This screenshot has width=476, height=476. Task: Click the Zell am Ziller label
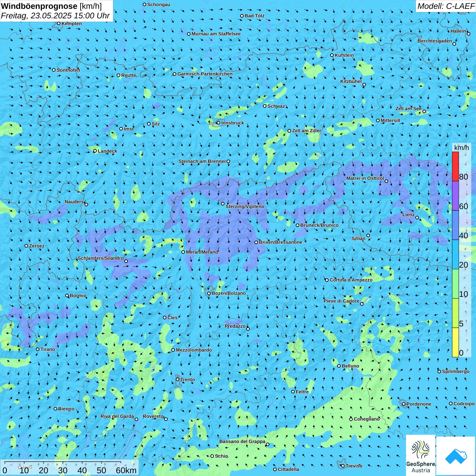(307, 131)
